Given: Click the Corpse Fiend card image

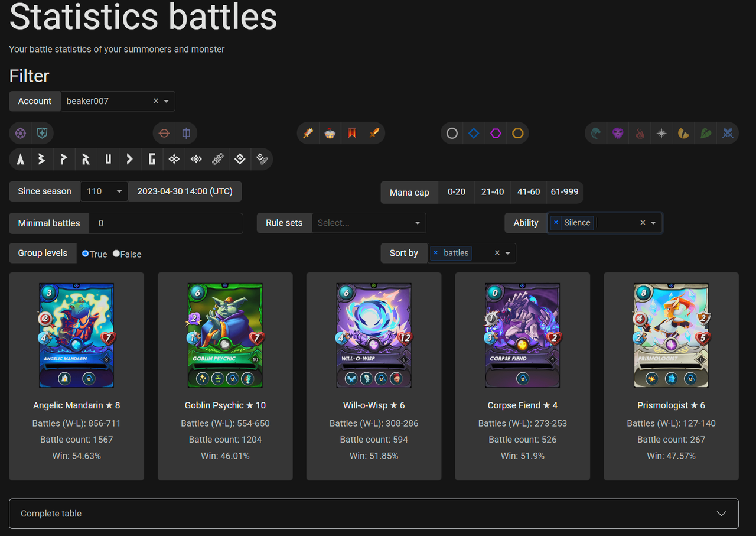Looking at the screenshot, I should click(523, 335).
